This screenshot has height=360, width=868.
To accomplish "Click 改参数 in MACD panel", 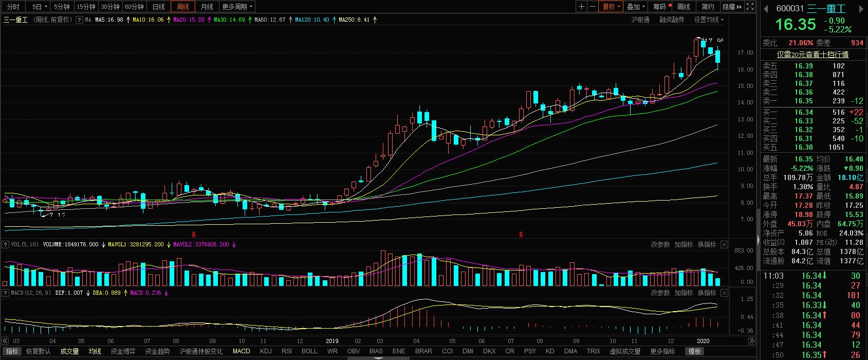I will [x=660, y=293].
